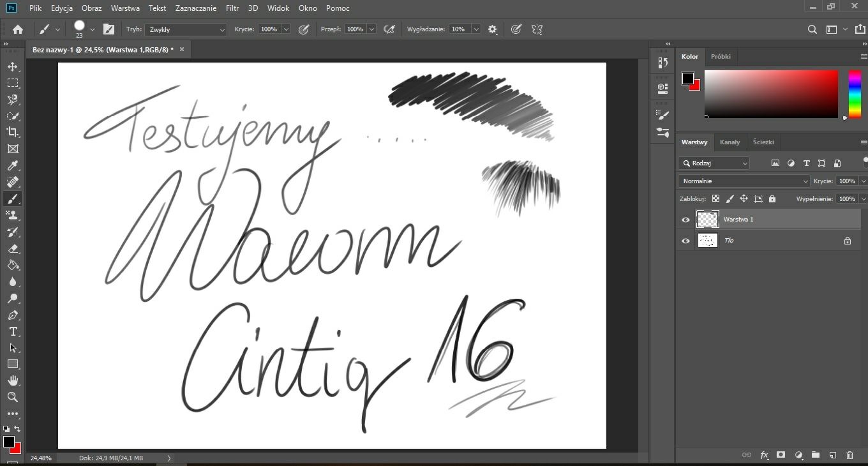The height and width of the screenshot is (466, 868).
Task: Expand the Przepł flow dropdown
Action: [x=371, y=29]
